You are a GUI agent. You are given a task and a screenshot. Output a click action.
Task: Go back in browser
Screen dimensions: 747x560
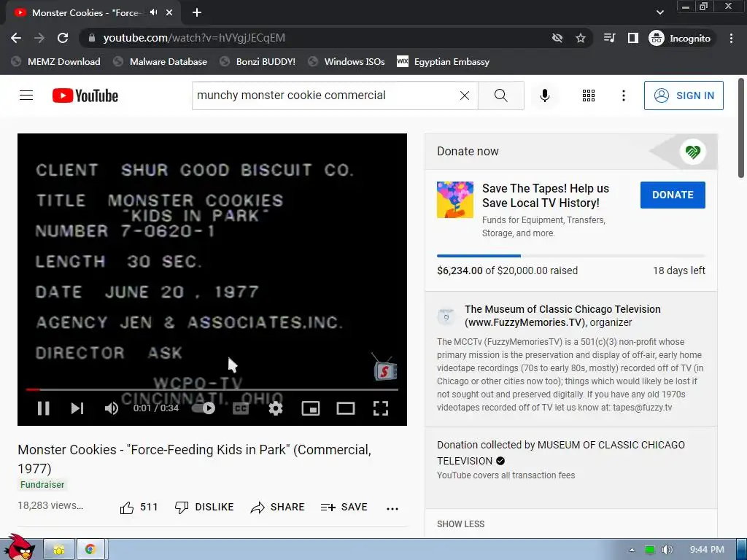point(16,38)
